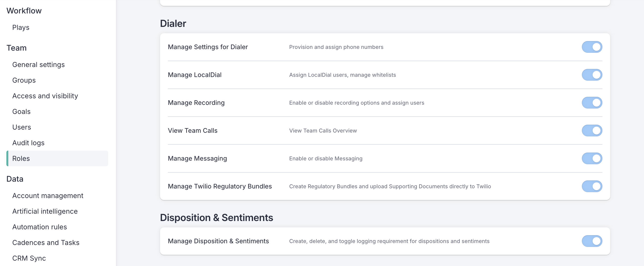Click 'View Team Calls' label text
The width and height of the screenshot is (644, 266).
[x=193, y=131]
